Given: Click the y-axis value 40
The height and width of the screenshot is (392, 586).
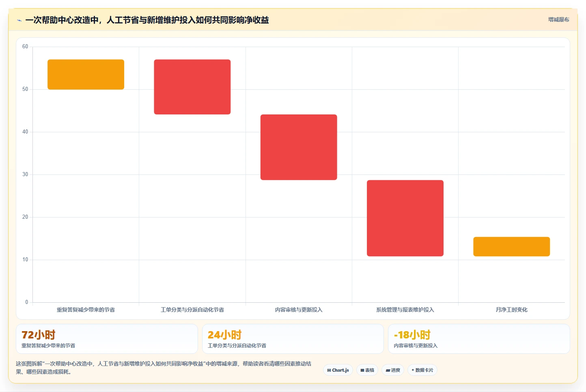Looking at the screenshot, I should pos(25,132).
